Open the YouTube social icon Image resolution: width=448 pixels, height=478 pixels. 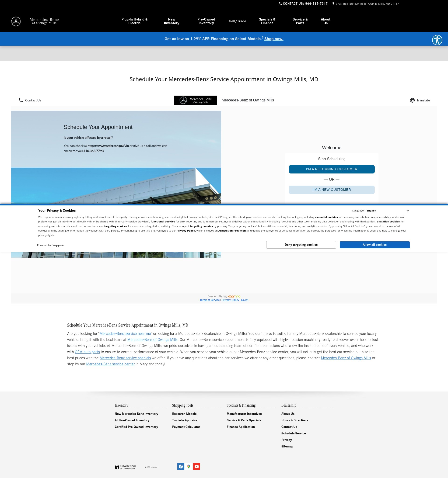pos(196,467)
